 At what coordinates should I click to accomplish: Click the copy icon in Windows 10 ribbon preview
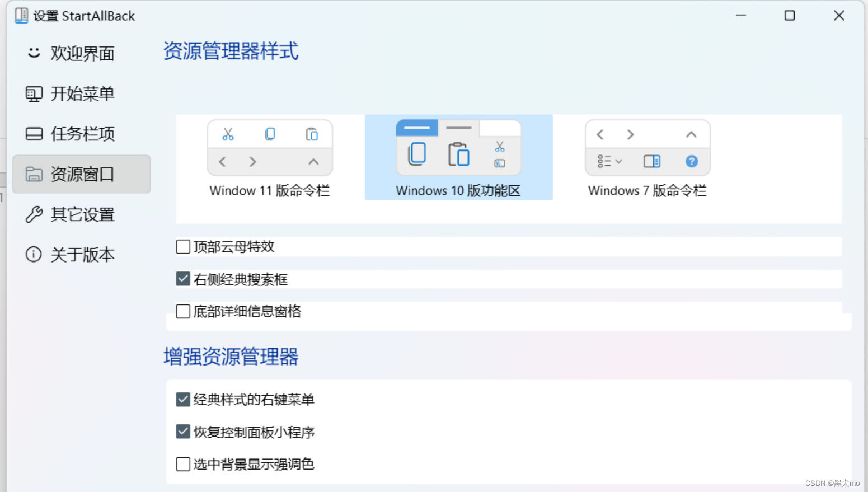point(417,154)
